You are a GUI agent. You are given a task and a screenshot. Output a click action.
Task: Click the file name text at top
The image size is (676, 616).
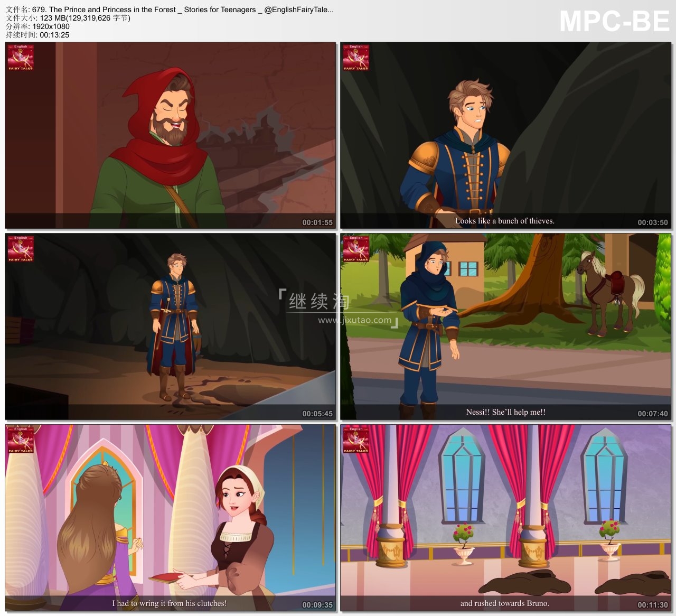click(169, 10)
